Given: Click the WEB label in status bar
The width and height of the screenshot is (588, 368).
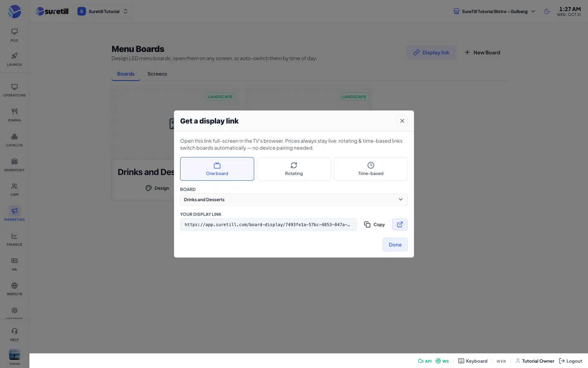Looking at the screenshot, I should pos(501,361).
